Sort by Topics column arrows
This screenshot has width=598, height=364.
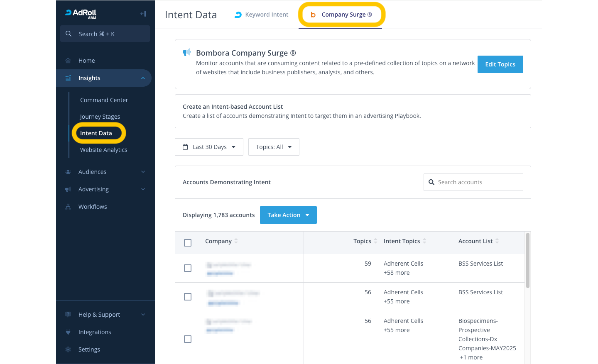(x=375, y=241)
